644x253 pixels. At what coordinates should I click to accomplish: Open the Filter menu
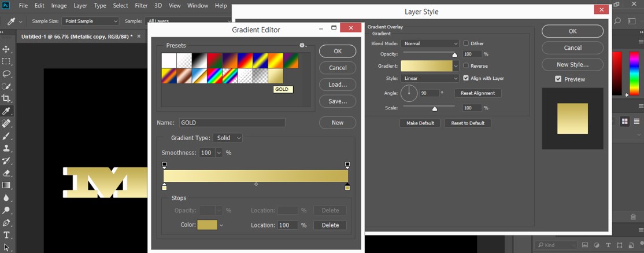coord(141,6)
